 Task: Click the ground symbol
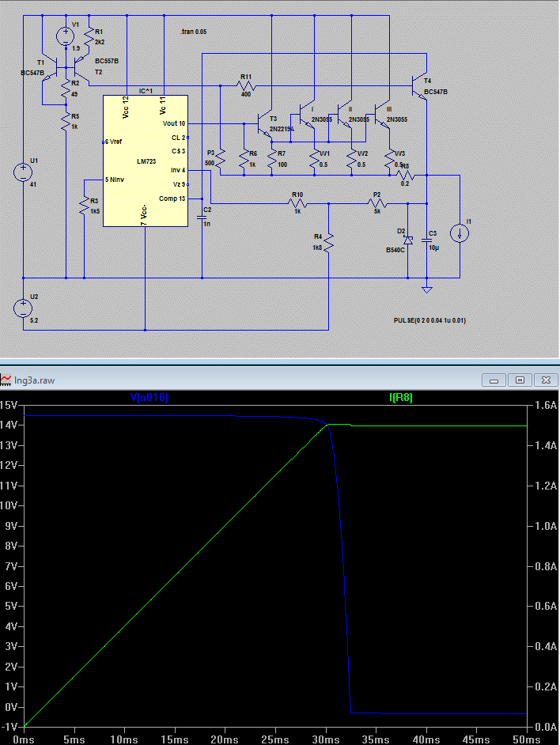(427, 289)
